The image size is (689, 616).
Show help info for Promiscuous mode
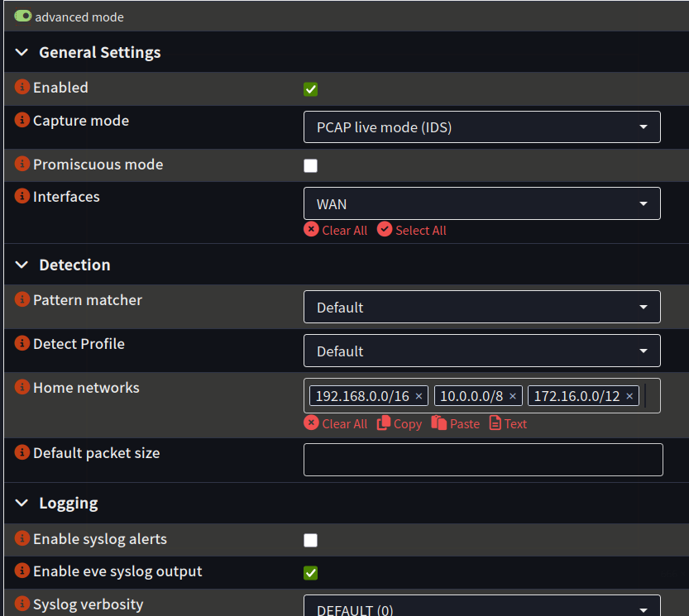click(x=22, y=164)
